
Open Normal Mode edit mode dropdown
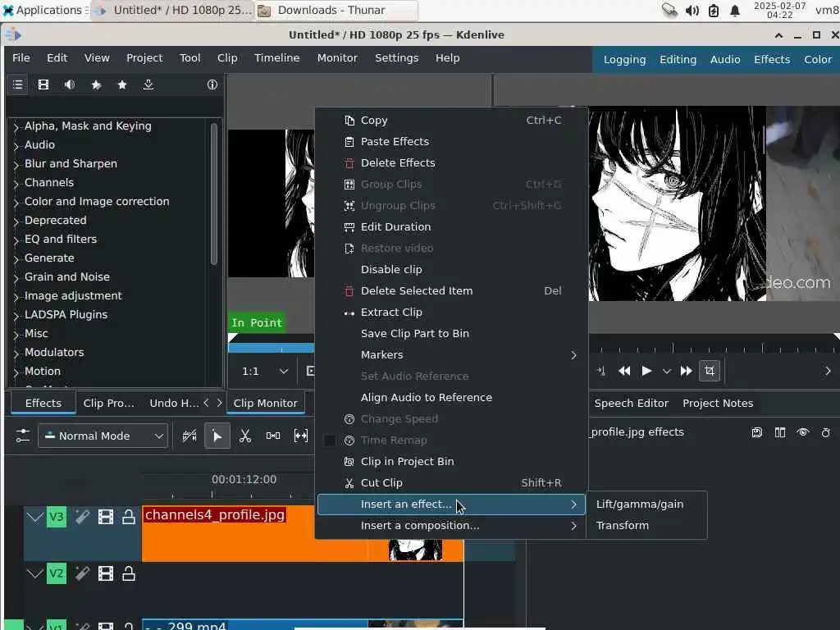pyautogui.click(x=103, y=436)
